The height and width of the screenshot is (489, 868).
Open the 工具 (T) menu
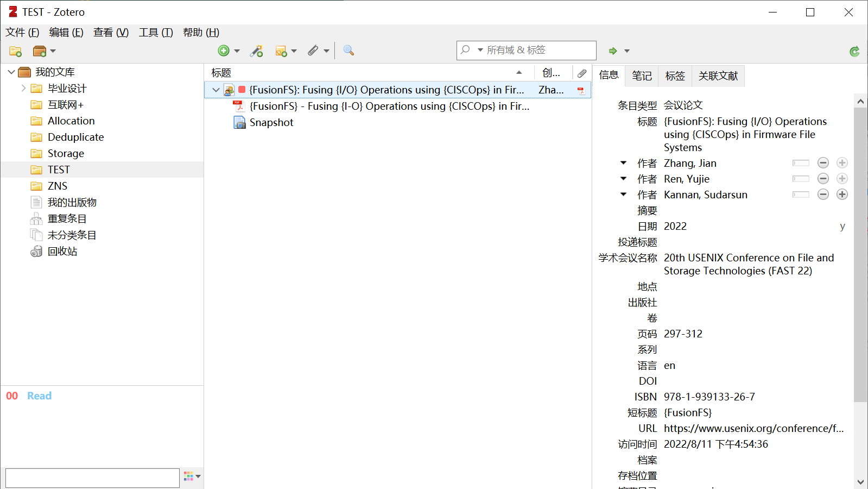coord(156,33)
